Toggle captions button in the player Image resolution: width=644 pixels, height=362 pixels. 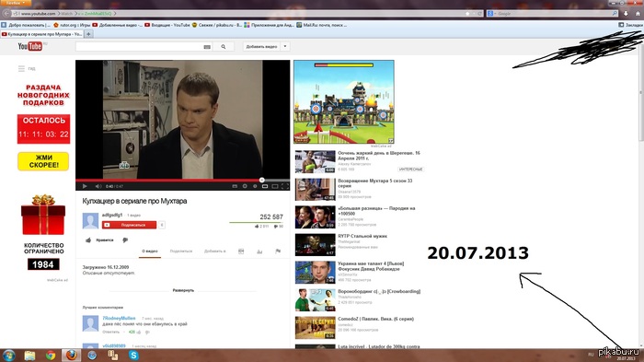pos(235,186)
